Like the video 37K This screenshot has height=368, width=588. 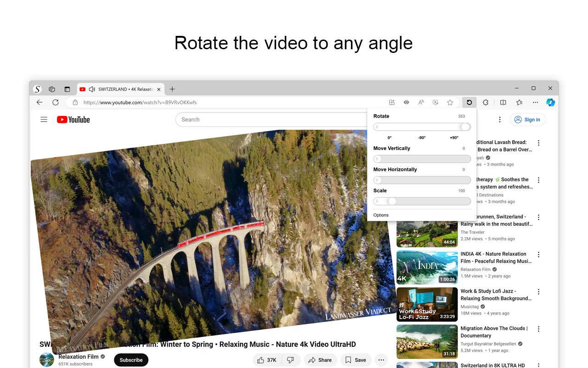268,360
